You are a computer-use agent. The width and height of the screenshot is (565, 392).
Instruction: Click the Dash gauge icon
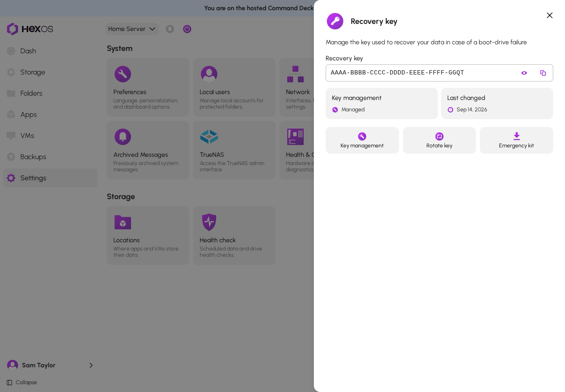point(11,51)
